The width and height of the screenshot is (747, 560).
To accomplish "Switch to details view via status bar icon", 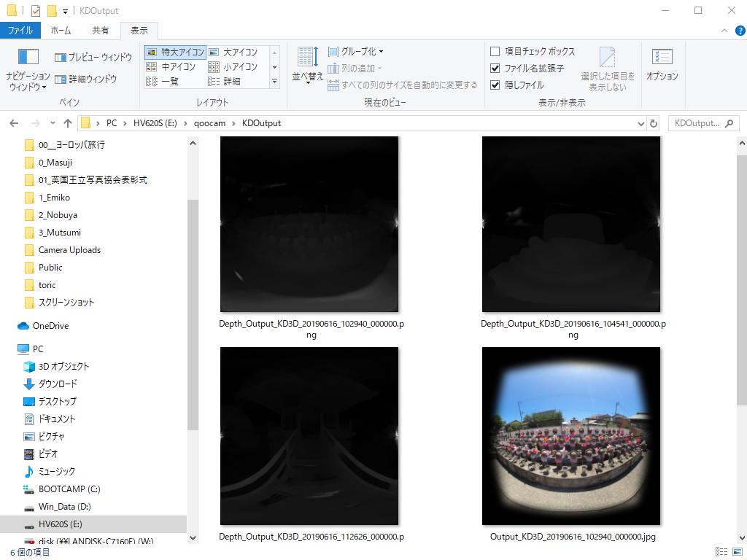I will point(721,552).
